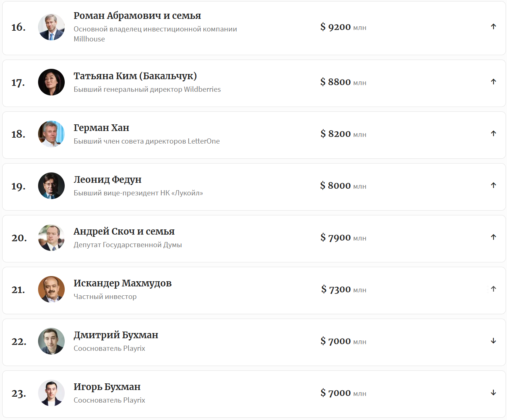Viewport: 507px width, 420px height.
Task: Open Roman Abramovich profile photo
Action: pos(51,27)
